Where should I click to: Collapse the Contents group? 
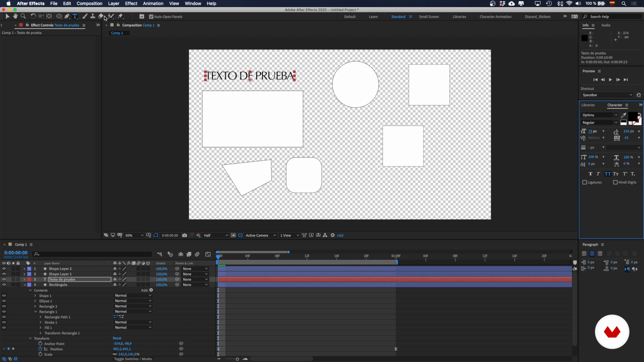coord(30,290)
